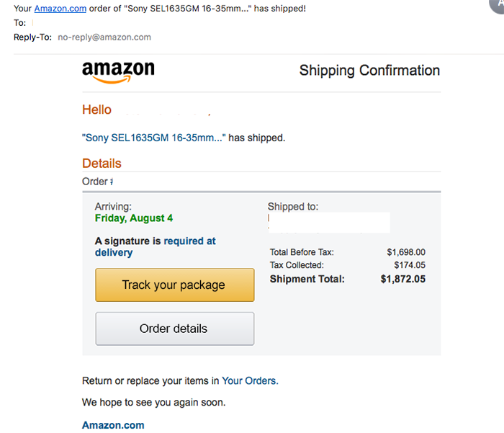The width and height of the screenshot is (504, 433).
Task: Open the "Sony SEL1635GM 16-35mm..." product link
Action: (x=153, y=138)
